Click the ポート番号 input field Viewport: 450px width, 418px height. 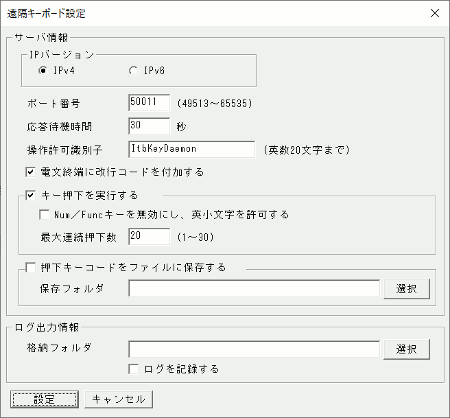pos(149,102)
